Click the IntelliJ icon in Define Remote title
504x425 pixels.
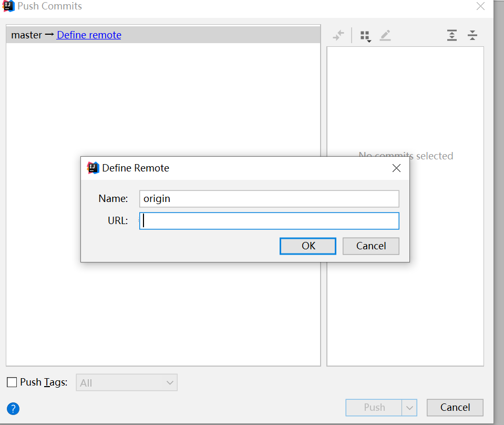coord(93,168)
